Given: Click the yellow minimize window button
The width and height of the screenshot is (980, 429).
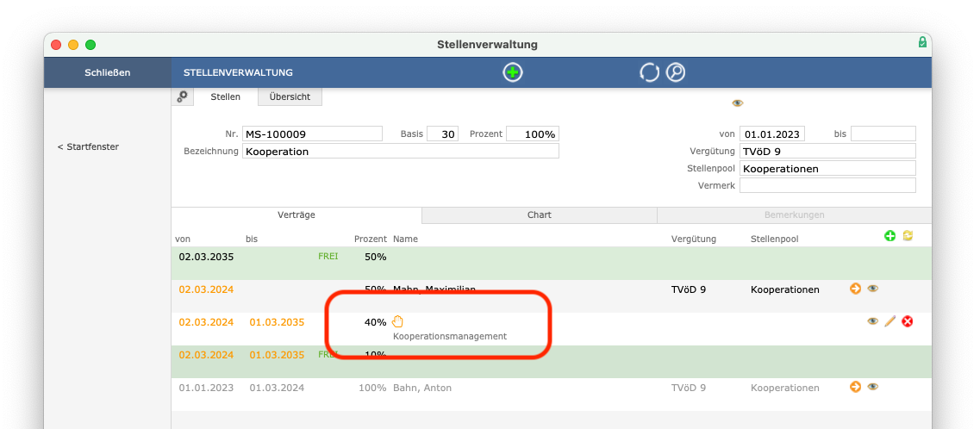Looking at the screenshot, I should (x=73, y=45).
